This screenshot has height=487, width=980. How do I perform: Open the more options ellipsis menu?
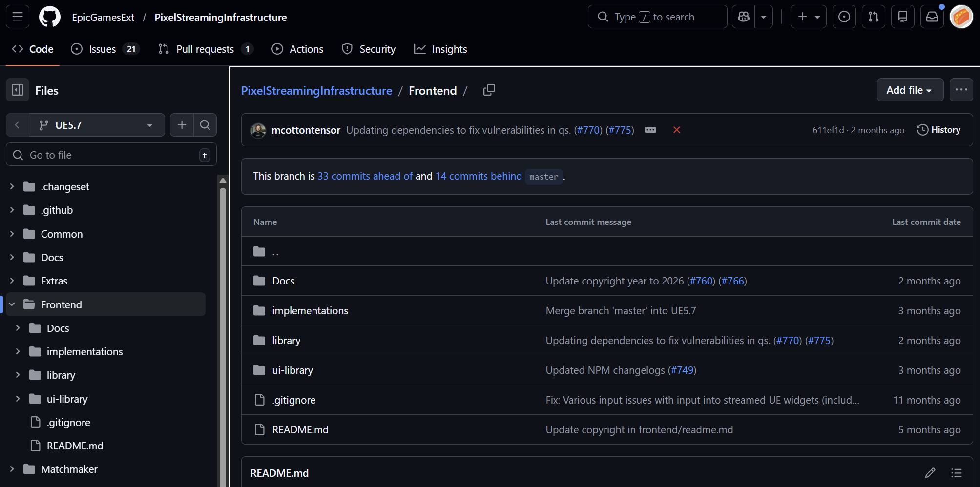click(961, 90)
